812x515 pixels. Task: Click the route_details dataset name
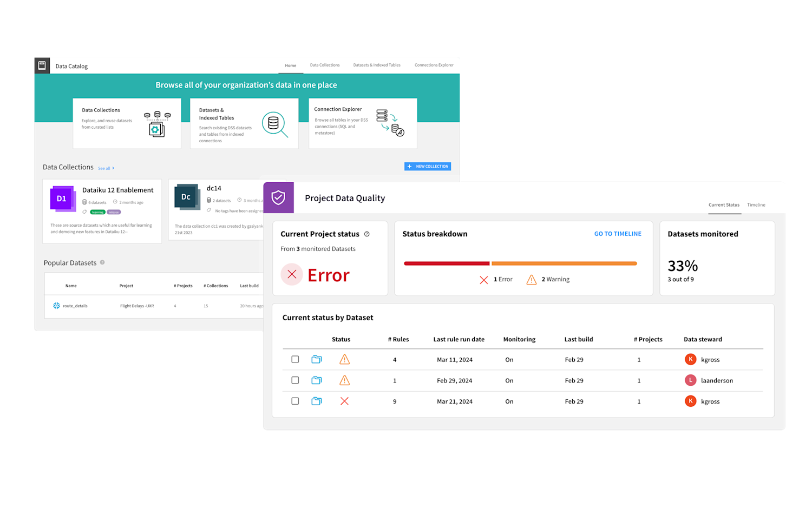pos(75,306)
